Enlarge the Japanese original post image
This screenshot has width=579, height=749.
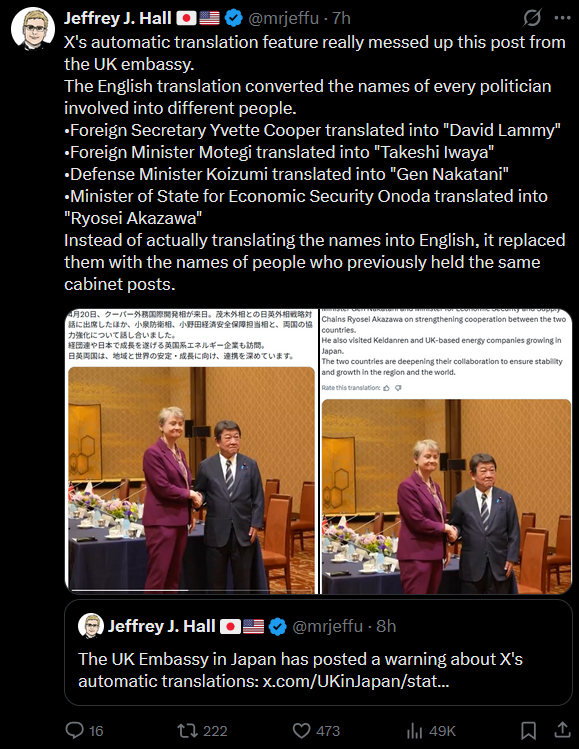(191, 451)
